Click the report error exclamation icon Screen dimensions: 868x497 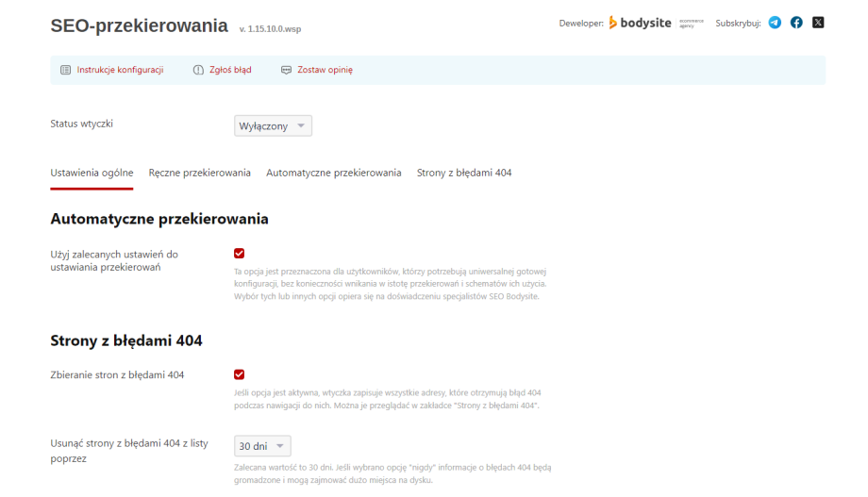point(198,70)
